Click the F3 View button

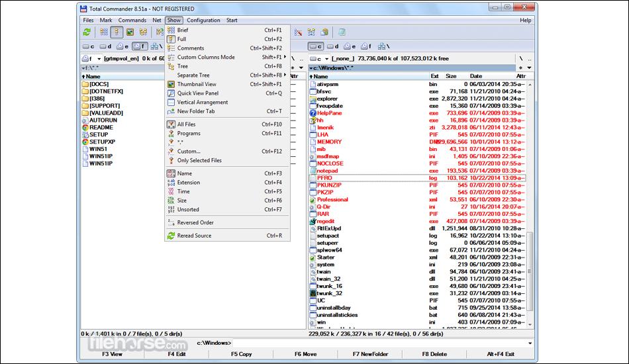point(112,354)
